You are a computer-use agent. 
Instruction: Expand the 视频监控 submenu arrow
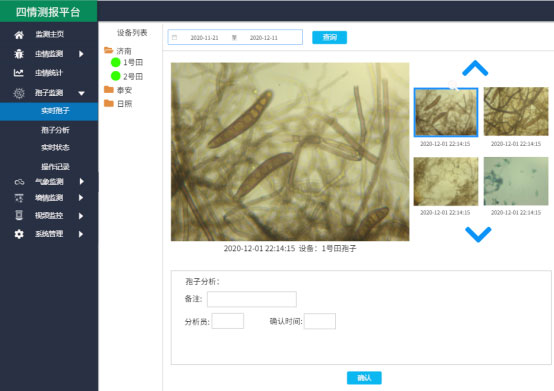coord(81,215)
